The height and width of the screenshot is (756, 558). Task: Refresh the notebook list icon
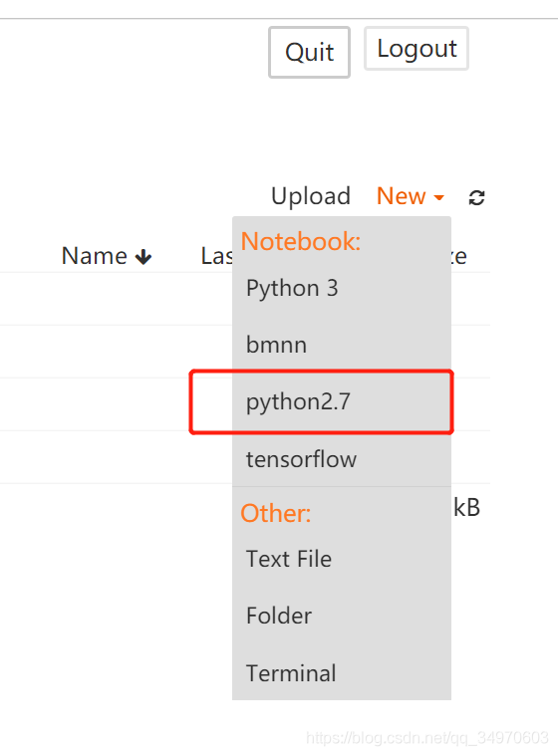click(x=476, y=197)
